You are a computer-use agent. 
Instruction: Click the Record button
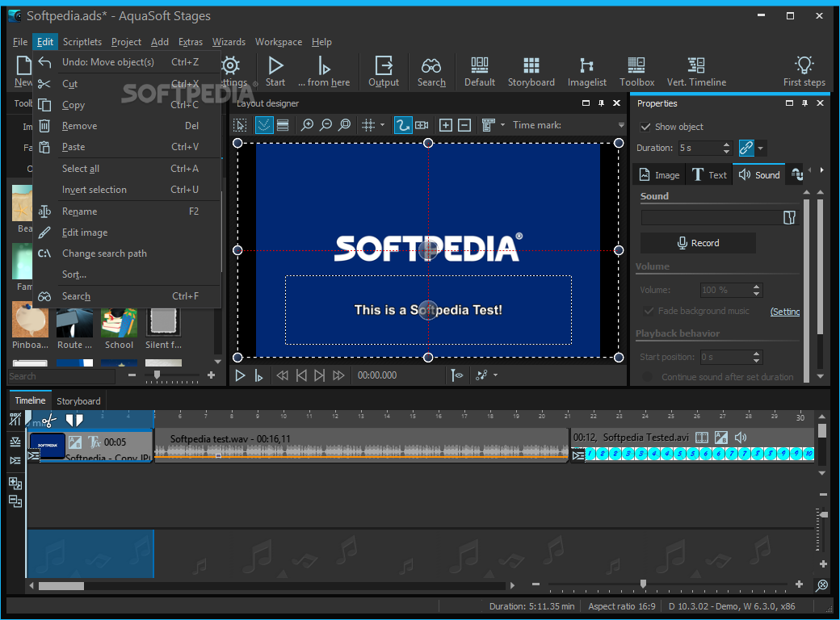pos(698,243)
